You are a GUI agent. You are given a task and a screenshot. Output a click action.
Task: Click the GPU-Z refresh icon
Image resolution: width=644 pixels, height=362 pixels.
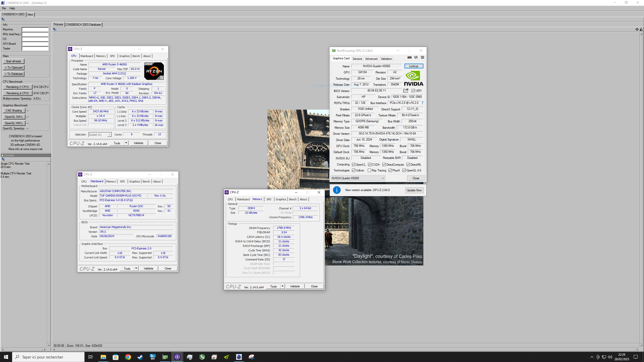tap(416, 58)
